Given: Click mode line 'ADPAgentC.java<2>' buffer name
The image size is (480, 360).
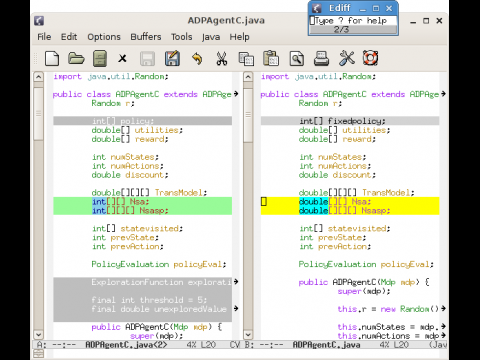Looking at the screenshot, I should pos(126,345).
